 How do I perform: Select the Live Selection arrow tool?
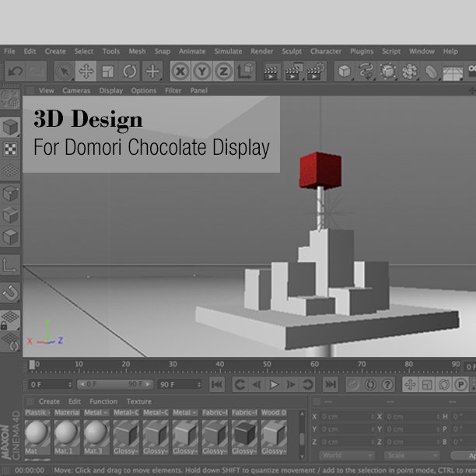[65, 72]
